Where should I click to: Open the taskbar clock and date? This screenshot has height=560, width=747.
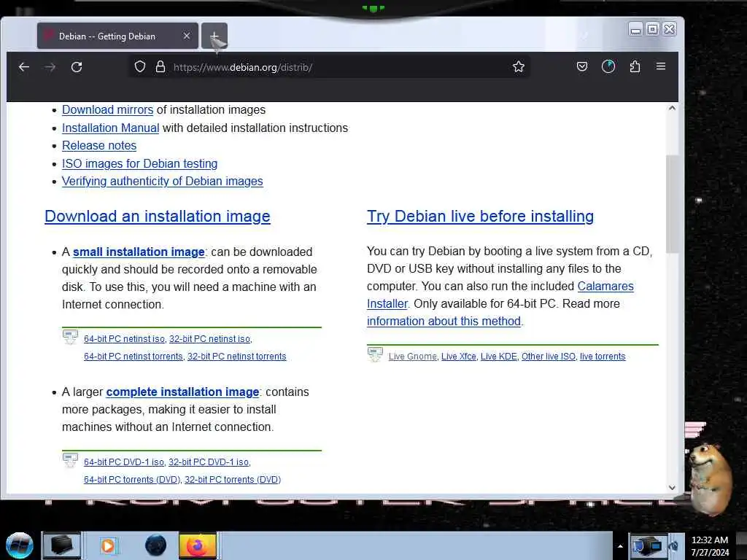710,546
